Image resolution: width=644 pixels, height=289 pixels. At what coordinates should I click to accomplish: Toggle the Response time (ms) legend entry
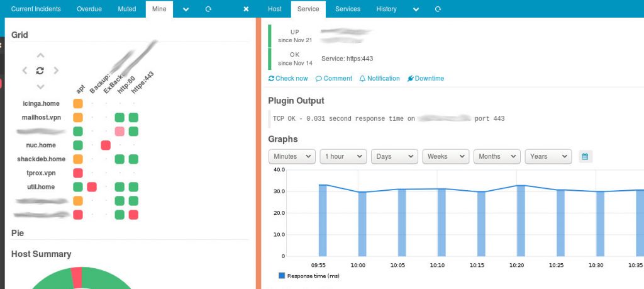(x=309, y=276)
